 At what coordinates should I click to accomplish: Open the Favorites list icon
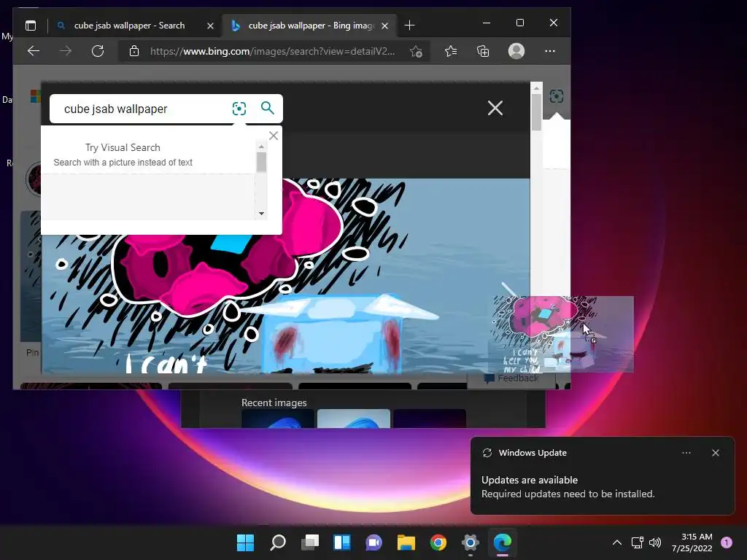(451, 51)
